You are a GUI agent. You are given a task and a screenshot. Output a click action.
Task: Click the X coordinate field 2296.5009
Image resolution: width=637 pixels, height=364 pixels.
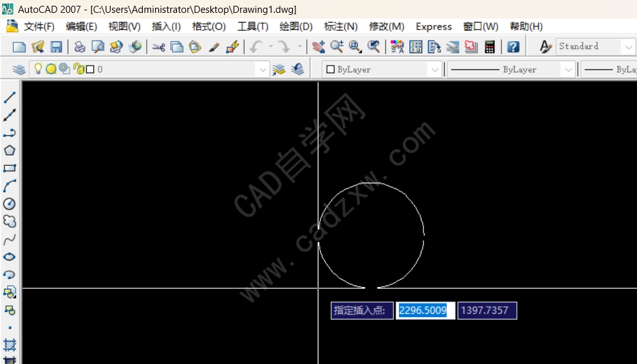coord(425,311)
